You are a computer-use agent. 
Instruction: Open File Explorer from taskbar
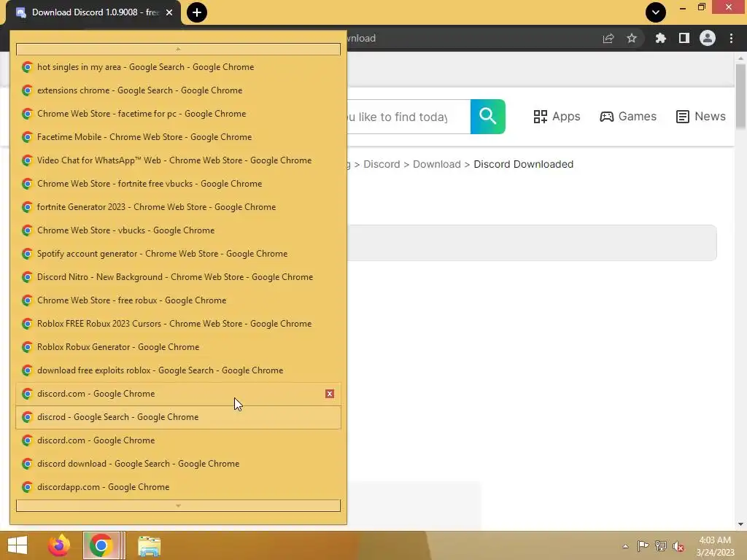pyautogui.click(x=149, y=545)
